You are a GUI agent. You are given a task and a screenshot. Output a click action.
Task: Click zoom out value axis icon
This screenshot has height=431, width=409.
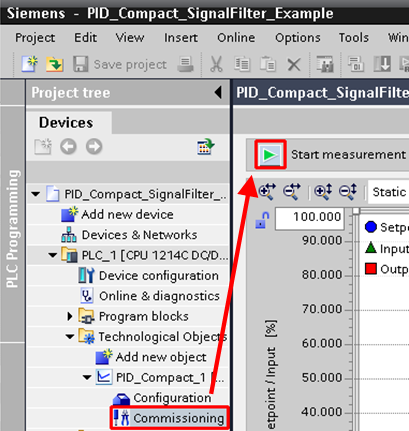[348, 192]
